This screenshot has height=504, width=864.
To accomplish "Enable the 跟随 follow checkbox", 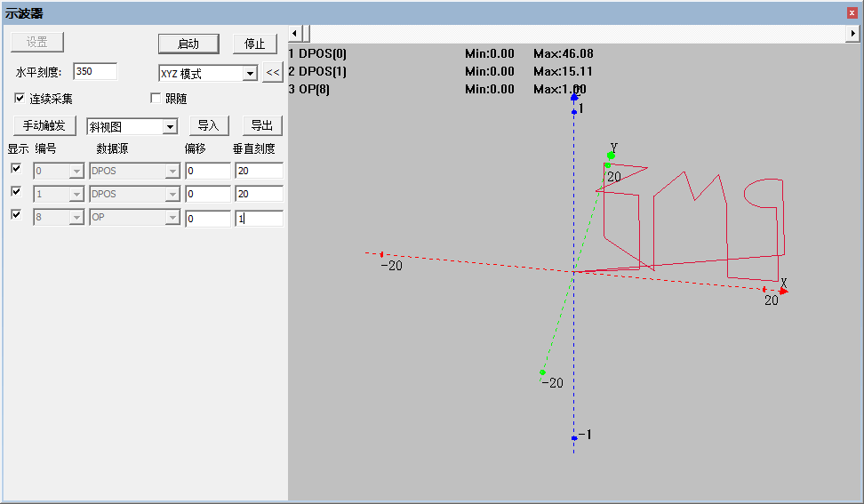I will 156,98.
